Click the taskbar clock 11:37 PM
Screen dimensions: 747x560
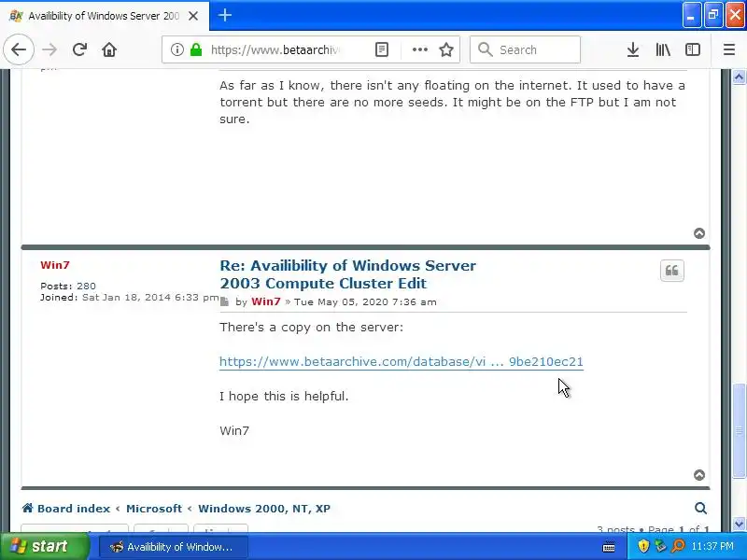pyautogui.click(x=712, y=546)
